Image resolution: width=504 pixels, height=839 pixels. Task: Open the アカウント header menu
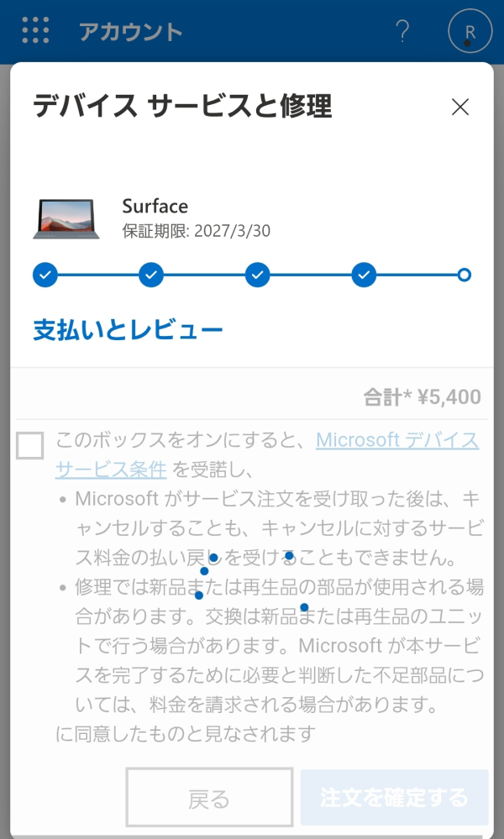129,31
